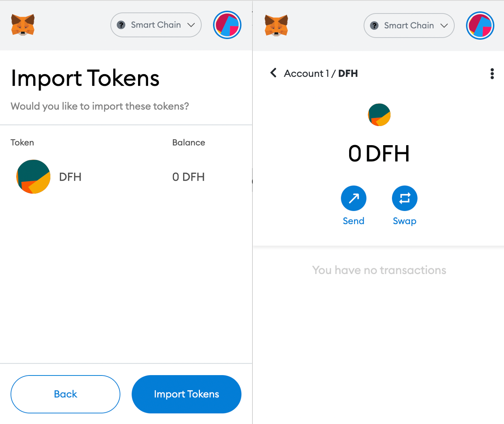504x424 pixels.
Task: Click the MetaMask fox logo in left panel
Action: point(23,25)
